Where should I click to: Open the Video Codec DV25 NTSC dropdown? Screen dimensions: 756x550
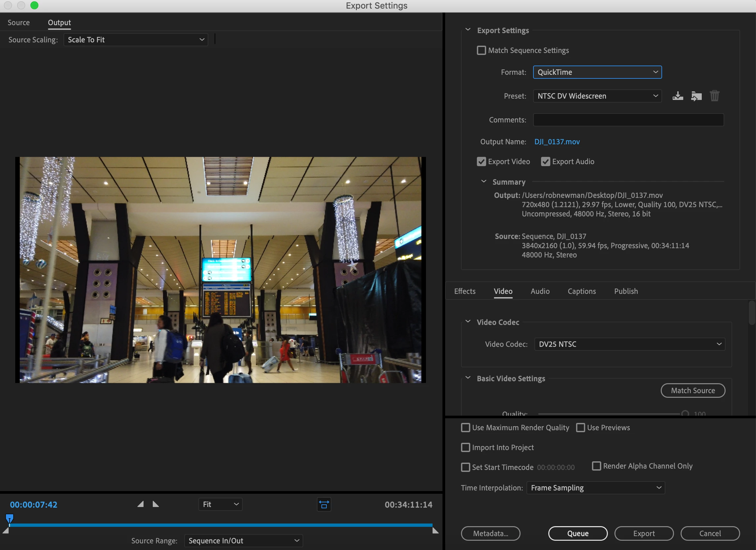click(629, 344)
